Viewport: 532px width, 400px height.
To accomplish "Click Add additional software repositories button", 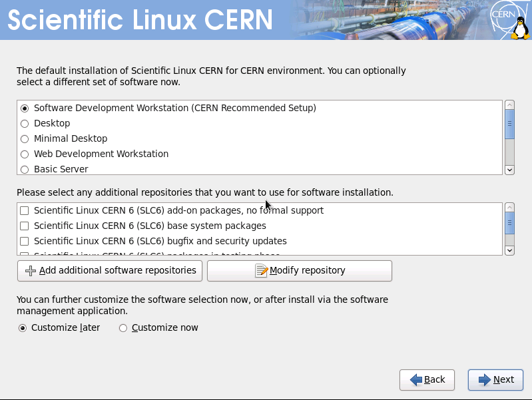I will [110, 271].
